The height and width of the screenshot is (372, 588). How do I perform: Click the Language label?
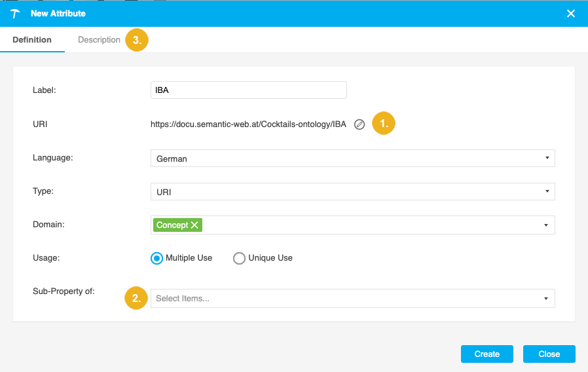click(x=53, y=158)
